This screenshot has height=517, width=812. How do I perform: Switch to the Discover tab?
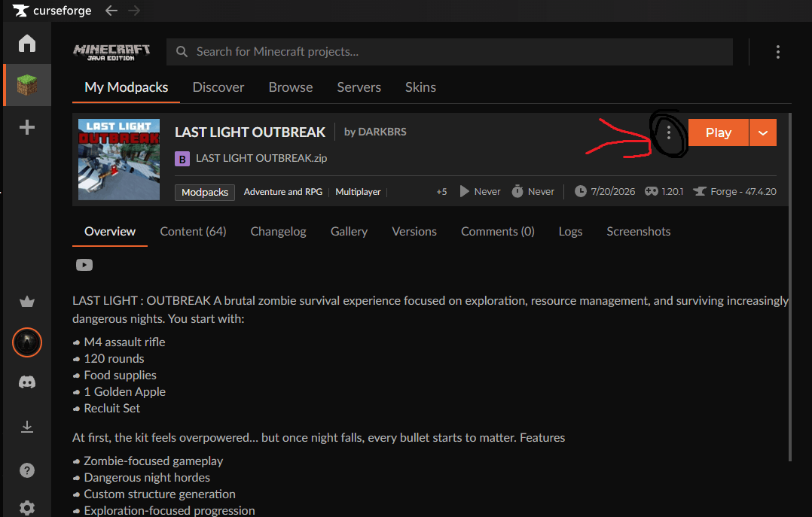click(218, 87)
